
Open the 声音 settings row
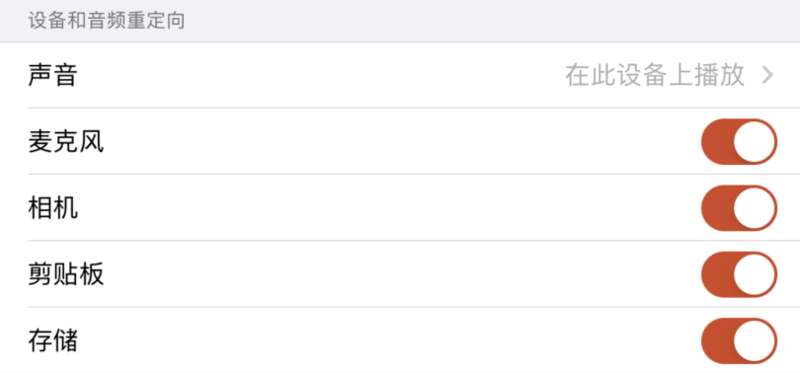coord(400,75)
